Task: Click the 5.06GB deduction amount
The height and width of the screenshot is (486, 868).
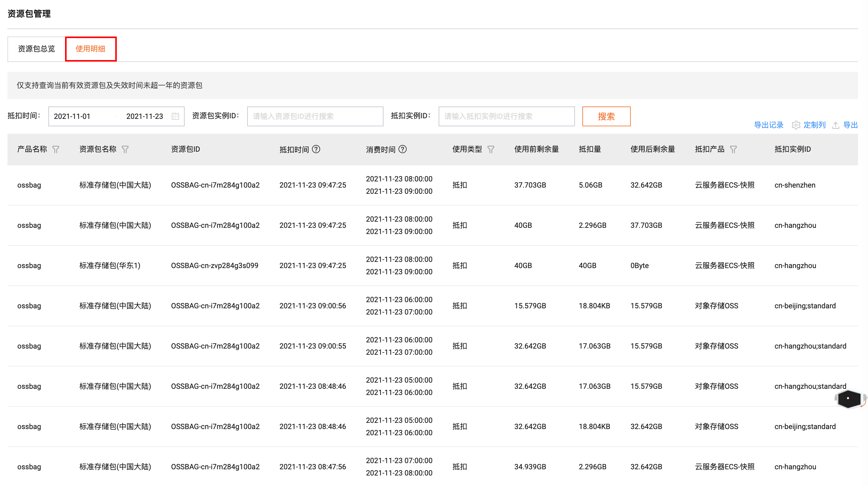Action: [590, 185]
